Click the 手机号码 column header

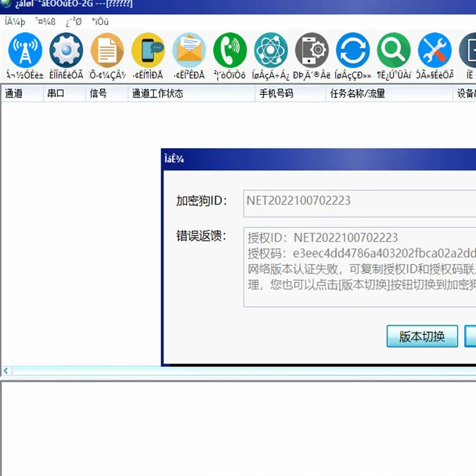pyautogui.click(x=290, y=93)
